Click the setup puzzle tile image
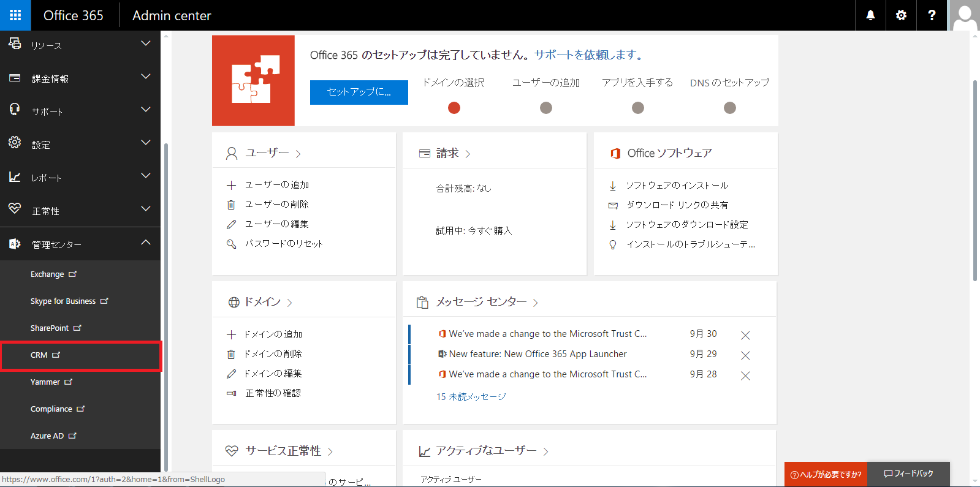980x487 pixels. (x=253, y=80)
